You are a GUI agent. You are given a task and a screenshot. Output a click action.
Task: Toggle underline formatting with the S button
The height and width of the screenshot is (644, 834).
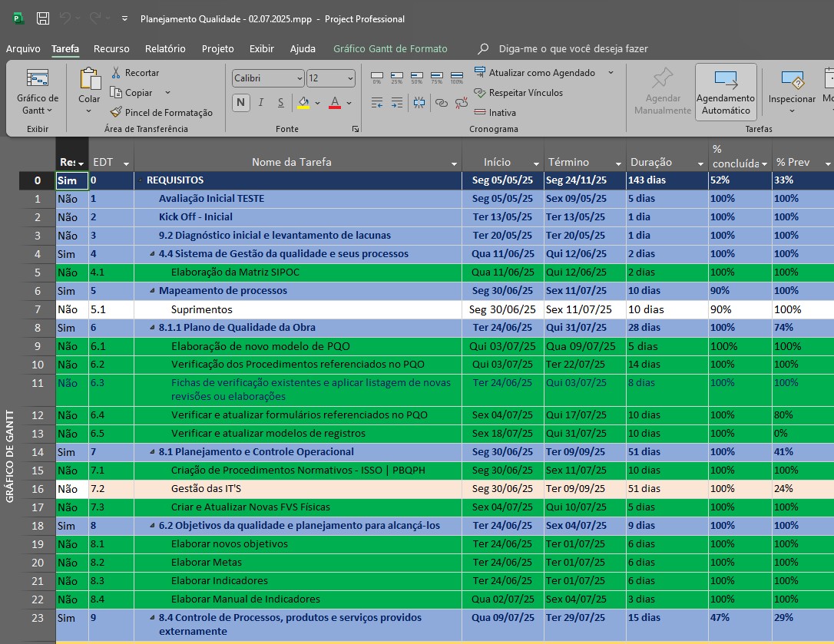coord(281,103)
